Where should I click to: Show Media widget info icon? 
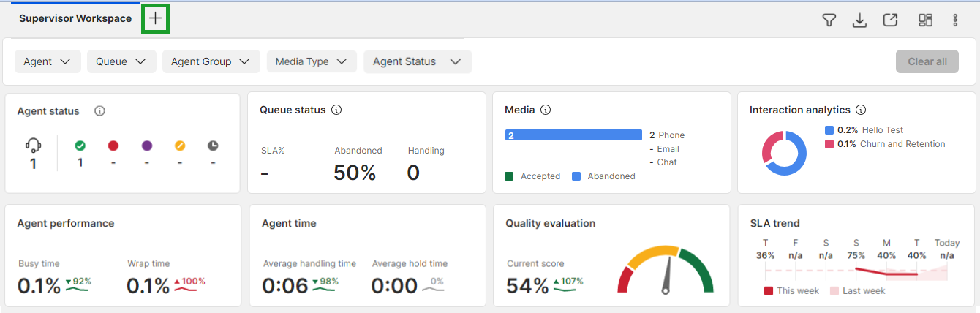(545, 110)
